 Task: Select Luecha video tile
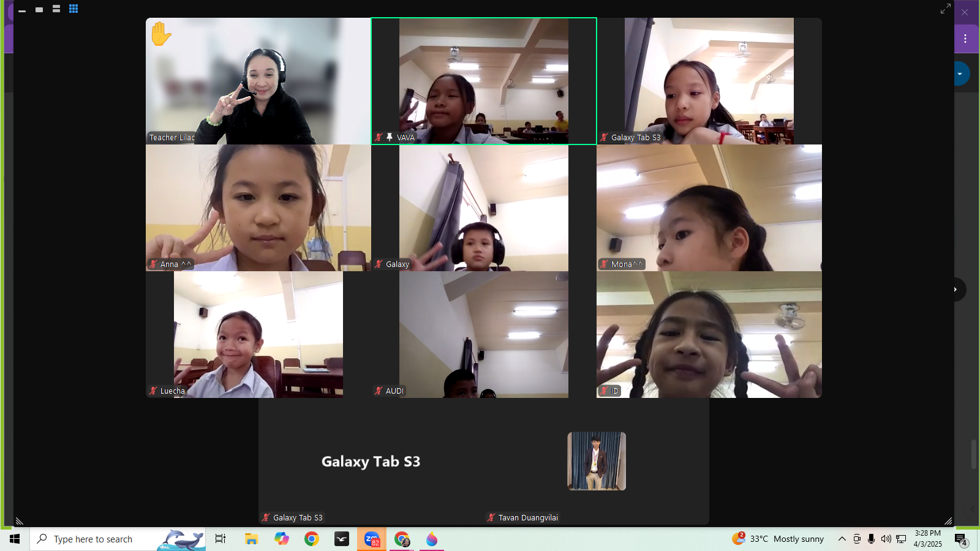pos(258,334)
